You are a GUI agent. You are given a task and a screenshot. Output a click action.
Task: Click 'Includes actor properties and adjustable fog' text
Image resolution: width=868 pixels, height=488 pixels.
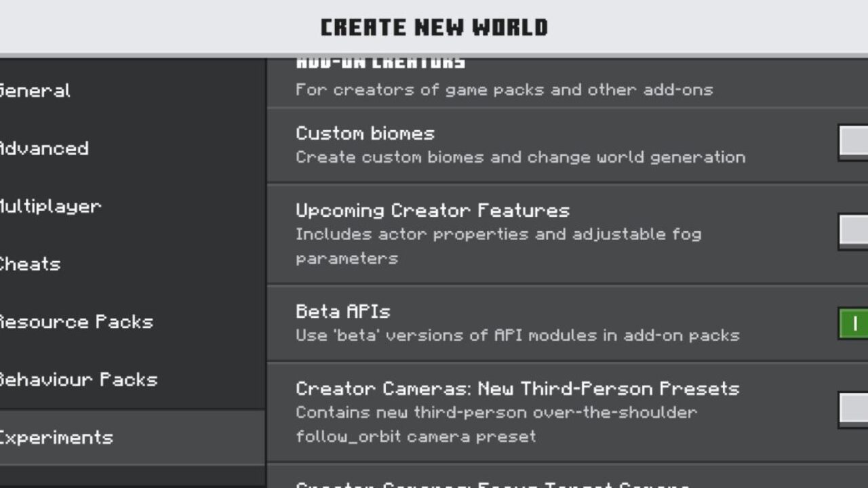click(x=498, y=246)
